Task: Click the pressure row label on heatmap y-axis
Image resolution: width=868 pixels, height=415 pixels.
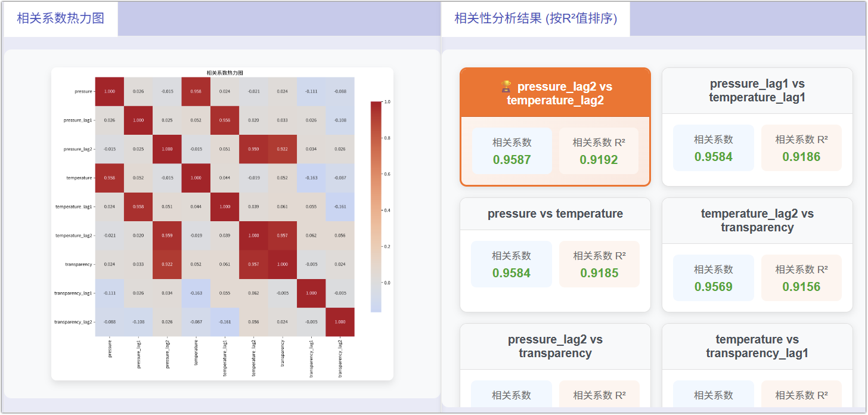Action: pos(83,91)
